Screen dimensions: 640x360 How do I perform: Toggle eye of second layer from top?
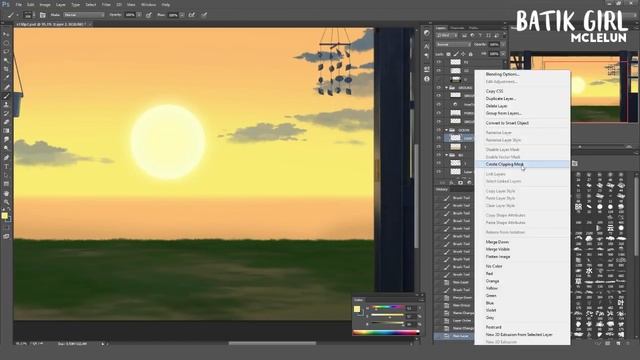pyautogui.click(x=439, y=71)
